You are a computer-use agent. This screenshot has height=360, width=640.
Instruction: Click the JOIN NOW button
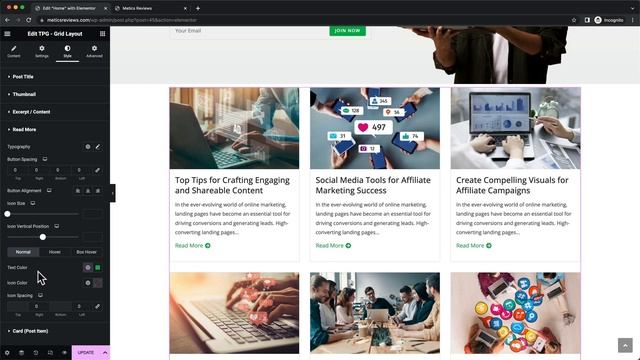pyautogui.click(x=347, y=31)
